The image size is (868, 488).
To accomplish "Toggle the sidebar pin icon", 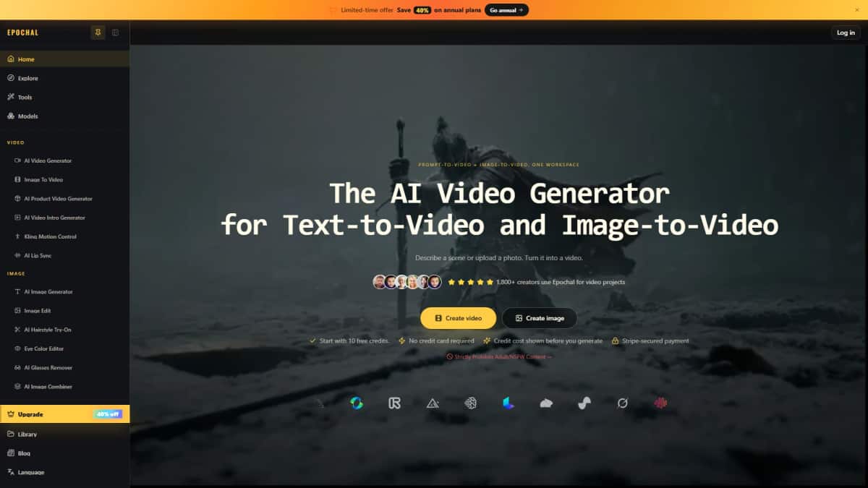I will (x=98, y=33).
